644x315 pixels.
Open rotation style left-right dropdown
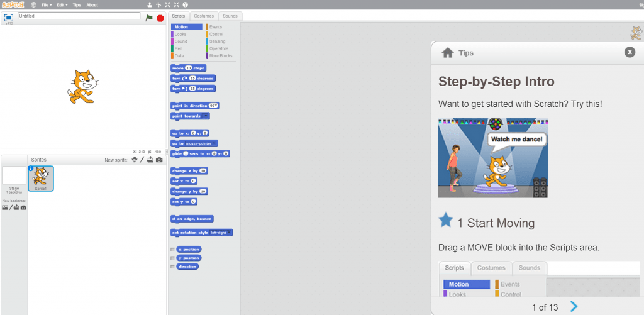(220, 233)
